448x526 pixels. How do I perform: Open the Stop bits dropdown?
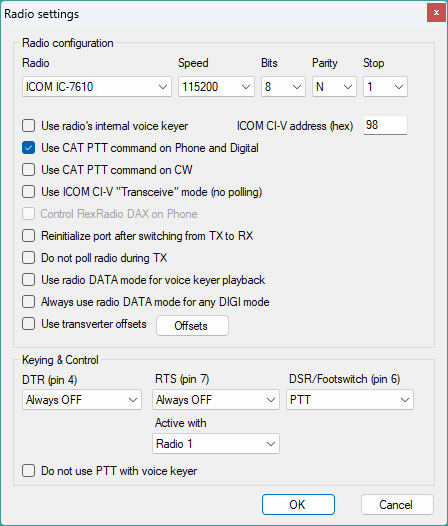click(385, 87)
